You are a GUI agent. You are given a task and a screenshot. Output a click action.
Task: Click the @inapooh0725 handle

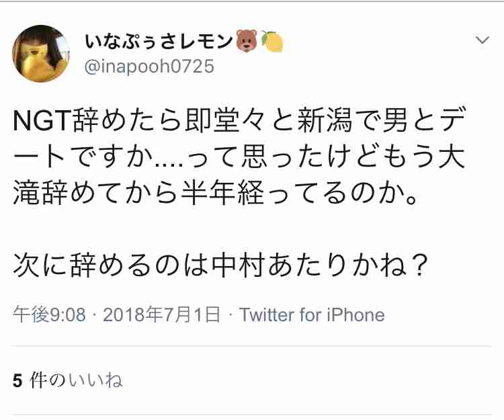(149, 66)
